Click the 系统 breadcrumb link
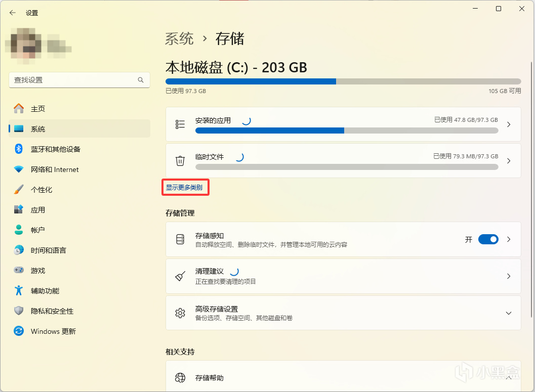 click(x=179, y=38)
